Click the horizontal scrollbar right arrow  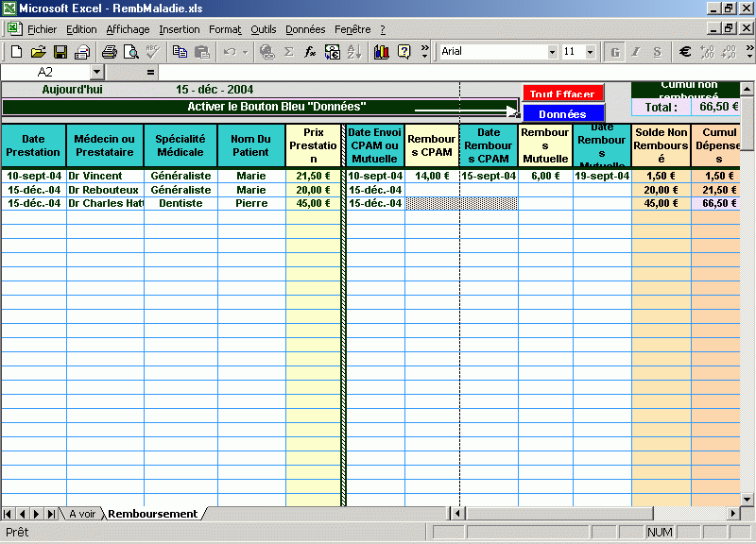[x=733, y=513]
